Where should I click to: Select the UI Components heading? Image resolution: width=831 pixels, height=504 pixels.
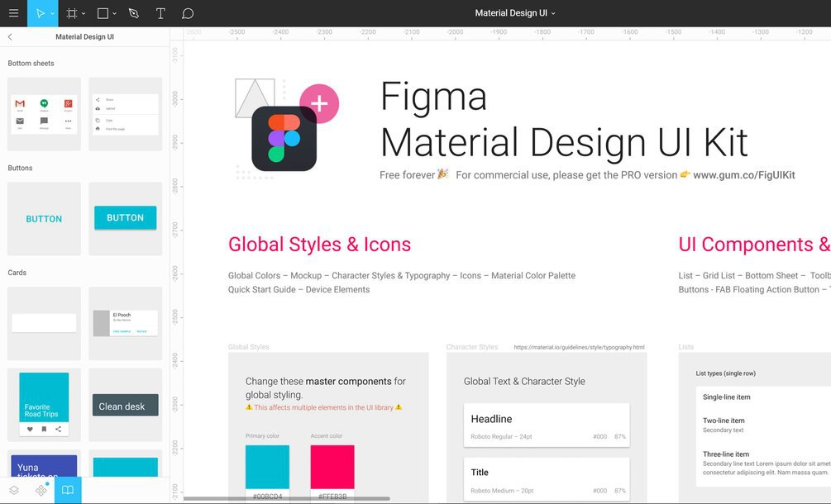(x=755, y=245)
